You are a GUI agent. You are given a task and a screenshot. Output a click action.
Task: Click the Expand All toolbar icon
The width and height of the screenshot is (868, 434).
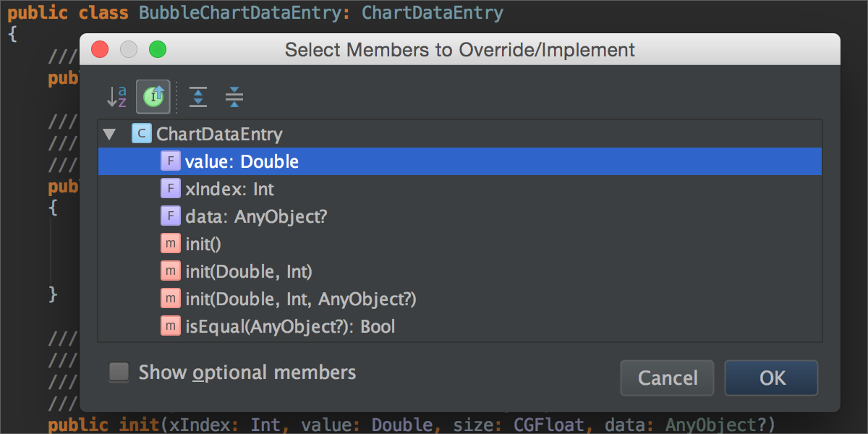click(198, 96)
